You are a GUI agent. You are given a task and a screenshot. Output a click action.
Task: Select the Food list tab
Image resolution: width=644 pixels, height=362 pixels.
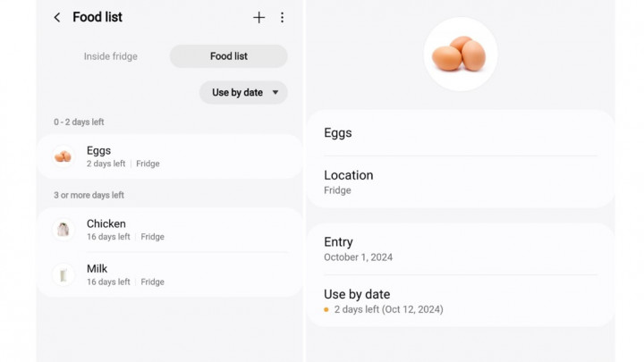pyautogui.click(x=228, y=56)
